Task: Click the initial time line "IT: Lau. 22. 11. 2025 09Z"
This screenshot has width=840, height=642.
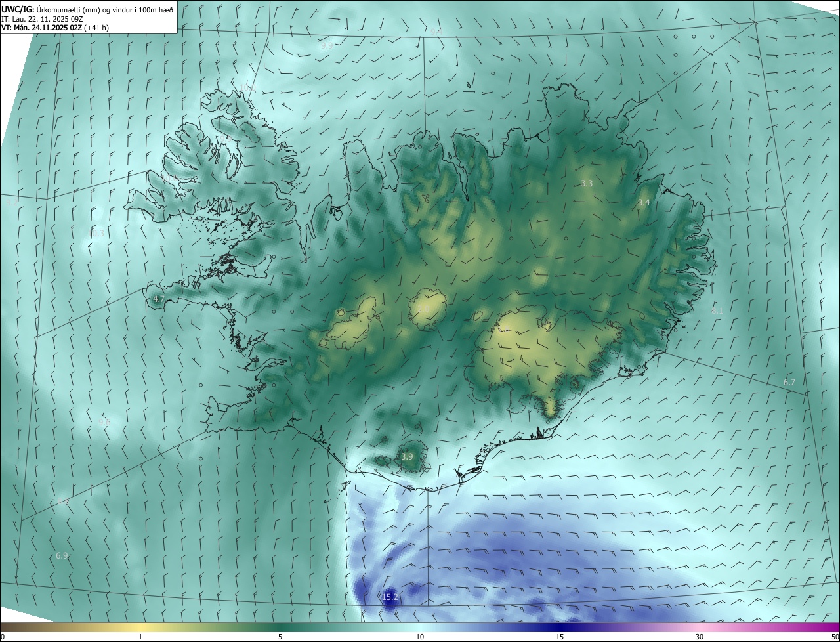Action: [43, 18]
